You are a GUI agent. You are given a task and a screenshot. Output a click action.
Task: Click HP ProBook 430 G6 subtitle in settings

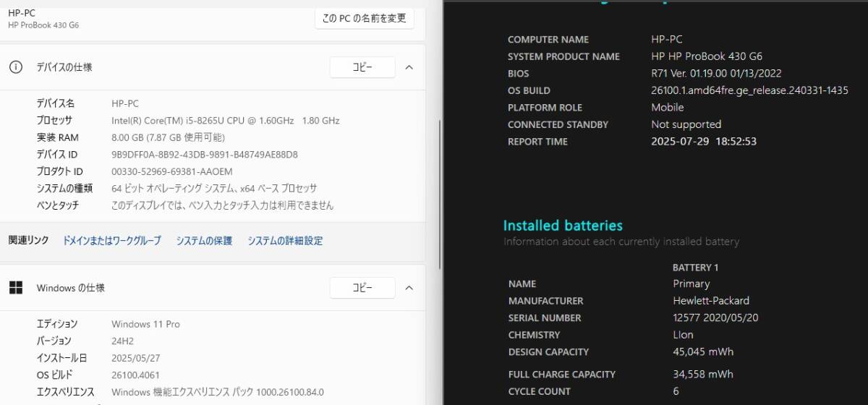click(x=43, y=25)
